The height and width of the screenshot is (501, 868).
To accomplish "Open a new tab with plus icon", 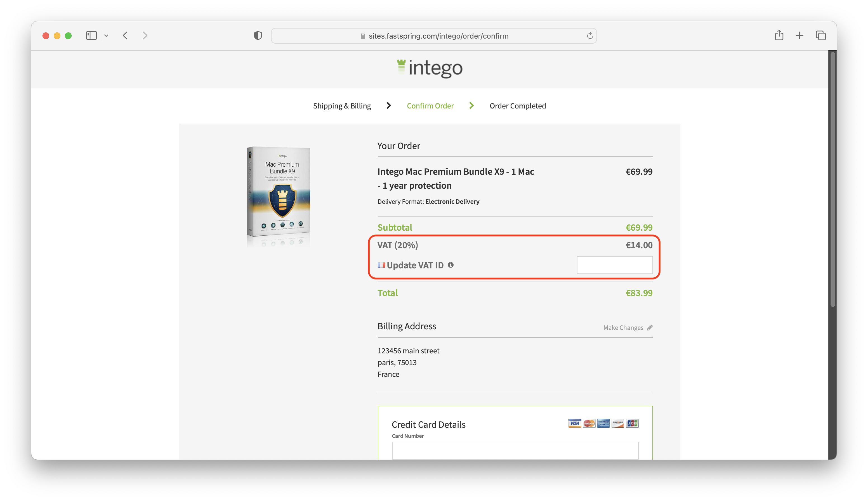I will 799,36.
